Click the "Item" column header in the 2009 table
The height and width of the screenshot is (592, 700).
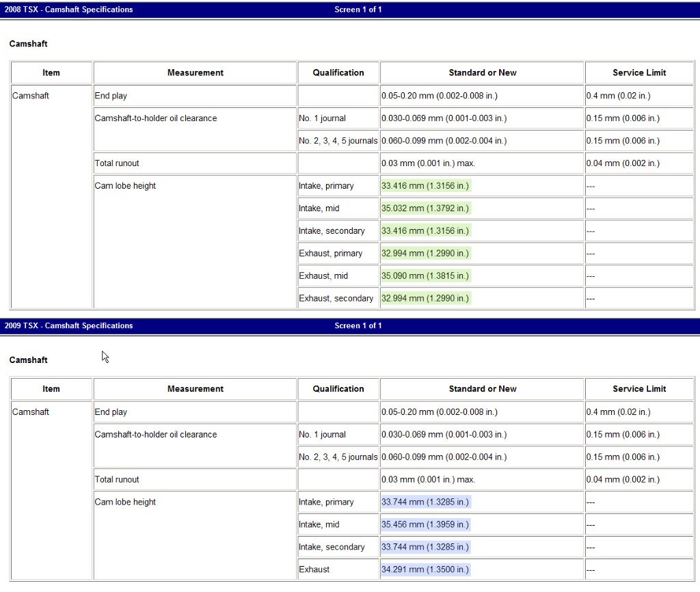point(51,389)
